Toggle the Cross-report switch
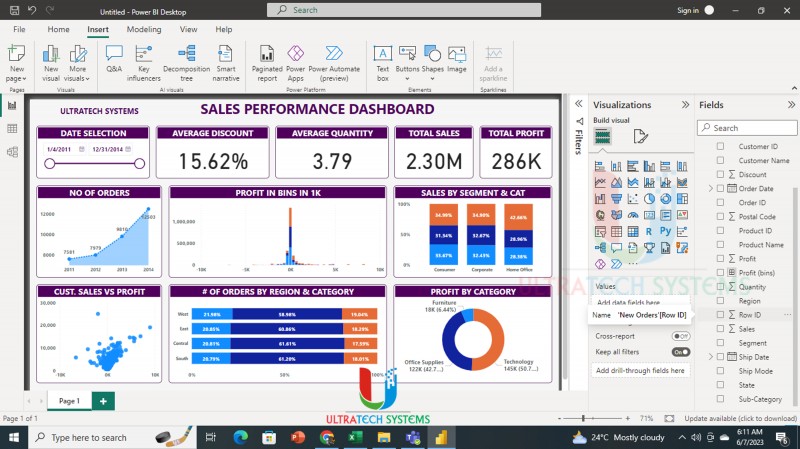Viewport: 800px width, 449px height. 681,336
